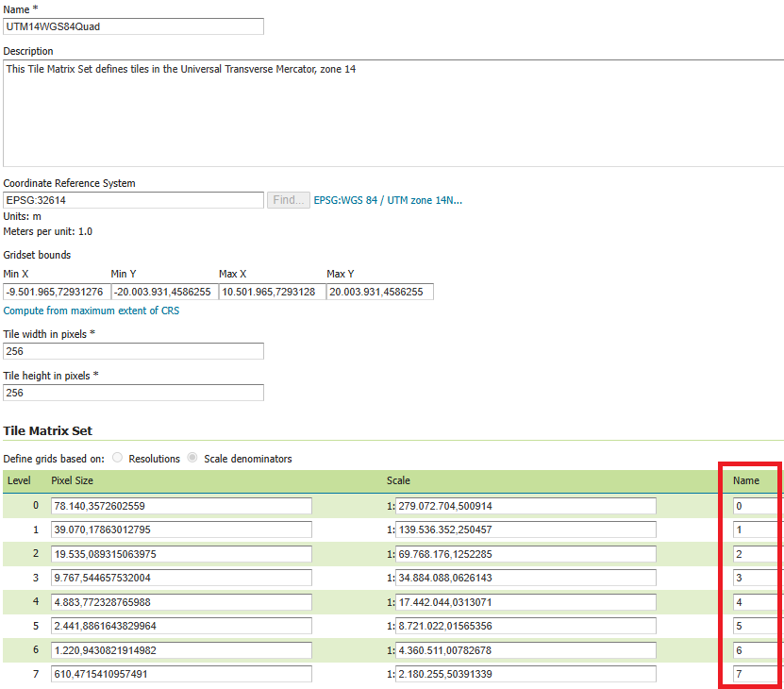
Task: Click the Tile height in pixels field
Action: click(133, 393)
